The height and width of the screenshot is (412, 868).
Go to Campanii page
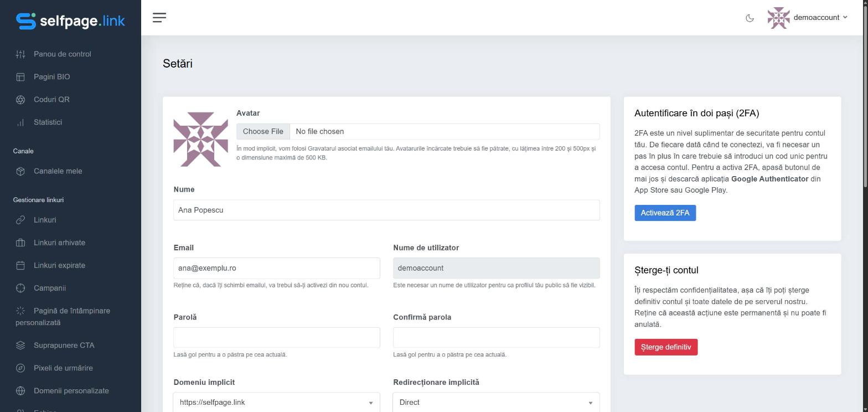pos(50,288)
